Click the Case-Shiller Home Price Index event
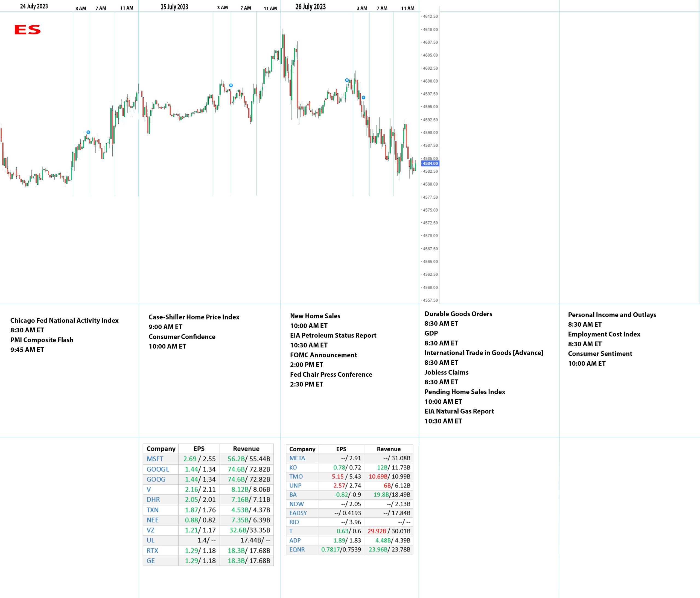The width and height of the screenshot is (700, 598). pyautogui.click(x=194, y=317)
